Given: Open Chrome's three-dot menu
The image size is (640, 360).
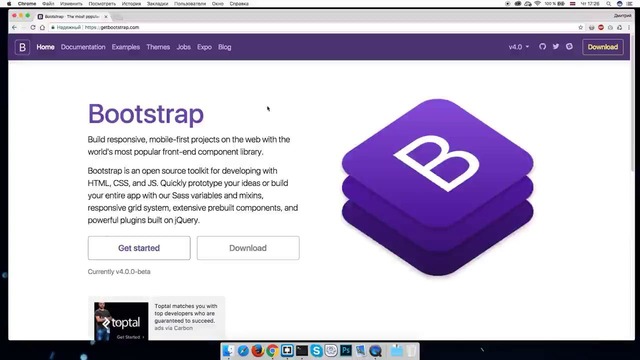Looking at the screenshot, I should (x=629, y=27).
